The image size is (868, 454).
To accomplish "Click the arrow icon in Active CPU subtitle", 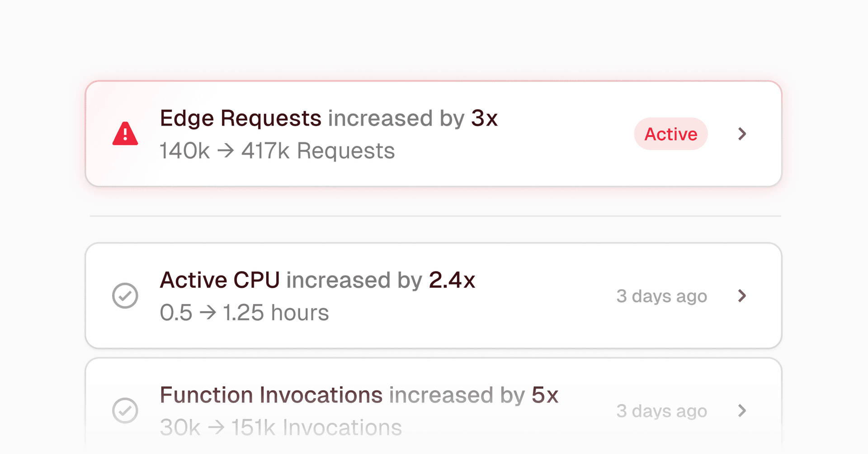I will click(x=208, y=313).
